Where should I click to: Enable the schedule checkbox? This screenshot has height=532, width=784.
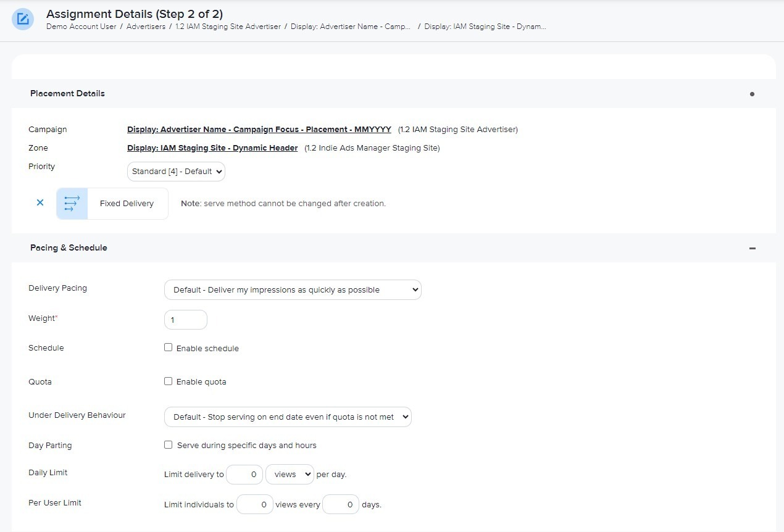[168, 347]
